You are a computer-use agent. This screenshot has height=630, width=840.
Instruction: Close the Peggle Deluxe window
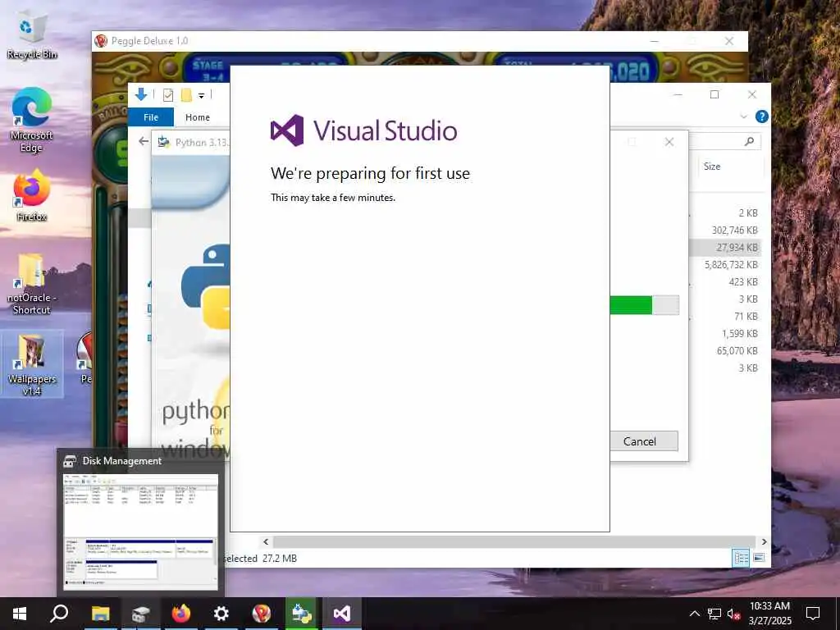[x=729, y=41]
